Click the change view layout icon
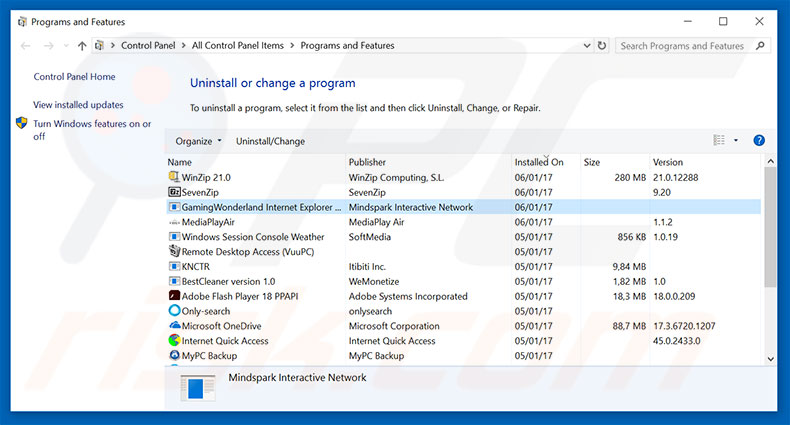 [719, 140]
